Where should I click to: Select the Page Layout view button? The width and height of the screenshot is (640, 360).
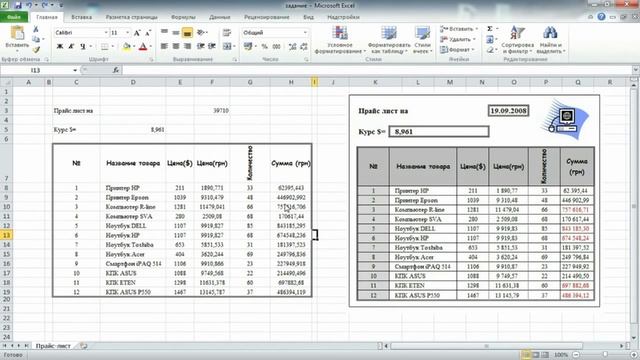click(x=536, y=355)
